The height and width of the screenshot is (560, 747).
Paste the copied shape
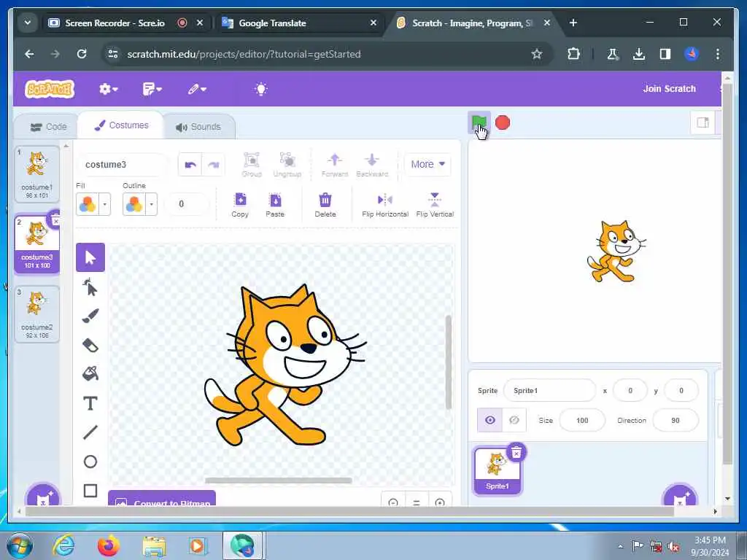click(x=275, y=205)
